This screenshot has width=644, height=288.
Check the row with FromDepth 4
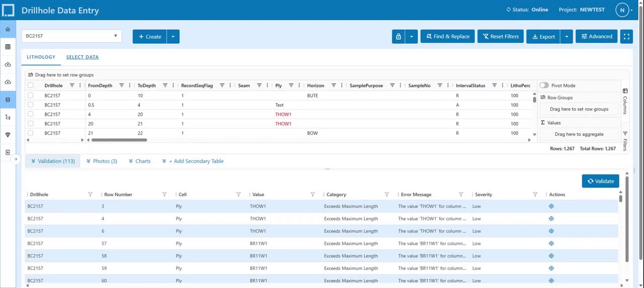(31, 114)
